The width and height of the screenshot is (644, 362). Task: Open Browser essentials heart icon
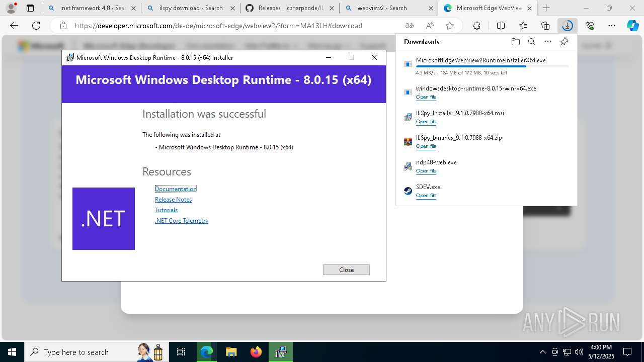(x=590, y=26)
